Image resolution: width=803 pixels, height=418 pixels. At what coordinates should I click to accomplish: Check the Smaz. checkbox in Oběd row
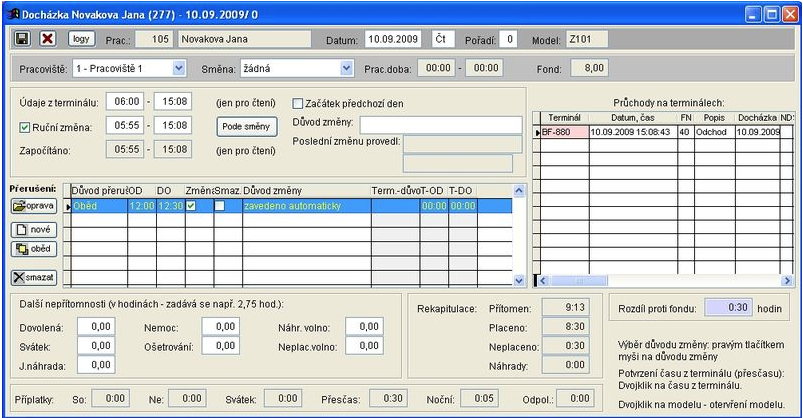tap(220, 205)
